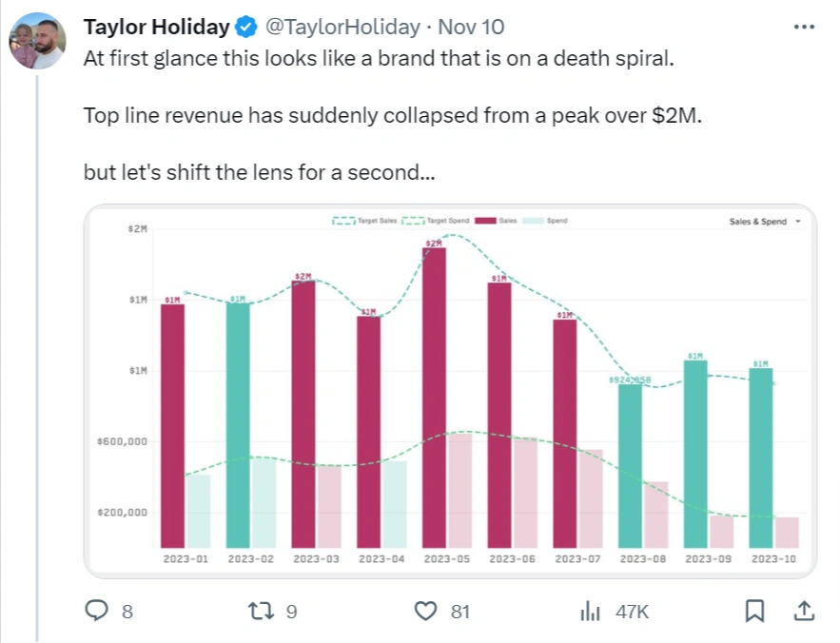Open the view analytics bar icon
The height and width of the screenshot is (643, 840).
click(591, 611)
